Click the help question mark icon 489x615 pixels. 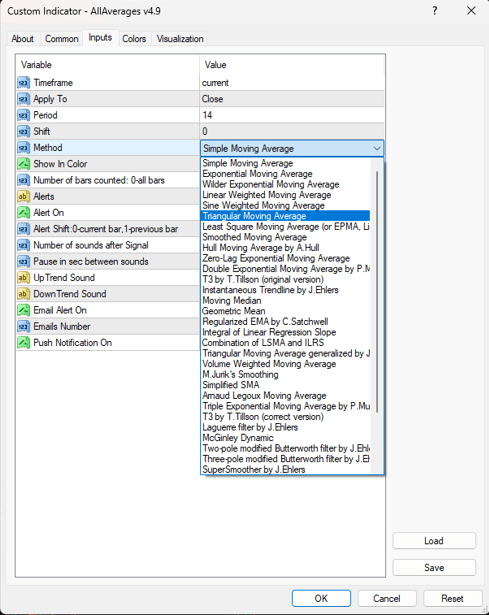[x=434, y=11]
